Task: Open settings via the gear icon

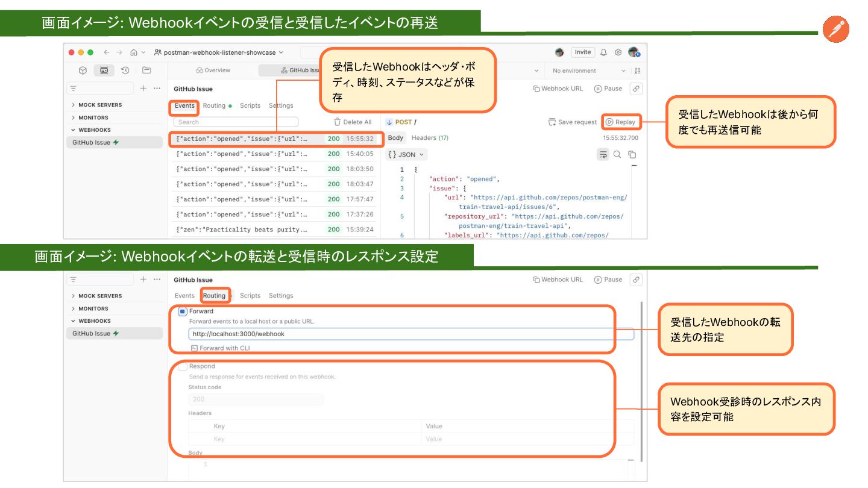Action: point(618,52)
